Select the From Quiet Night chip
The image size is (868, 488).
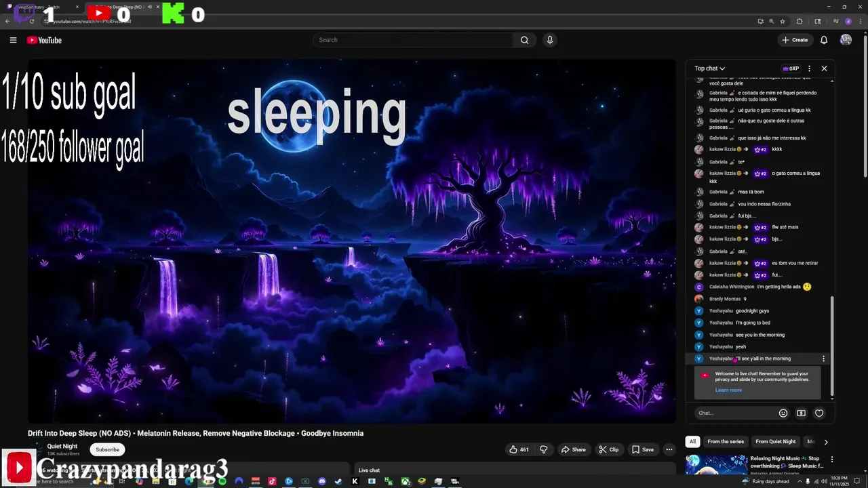point(776,442)
